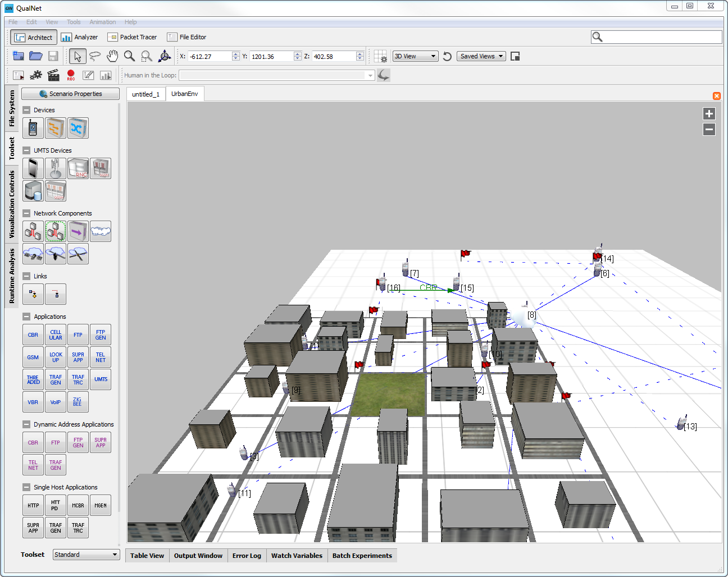This screenshot has height=577, width=728.
Task: Select the HTTP single host application
Action: [x=33, y=505]
